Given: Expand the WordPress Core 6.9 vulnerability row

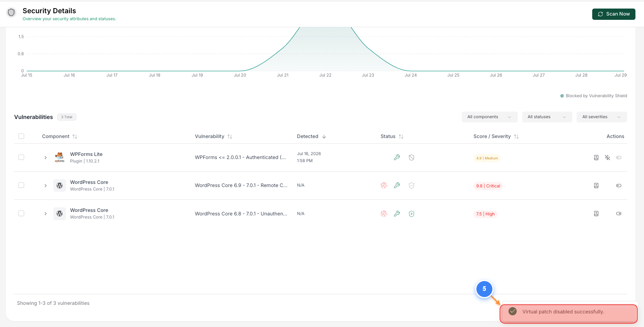Looking at the screenshot, I should (x=46, y=185).
